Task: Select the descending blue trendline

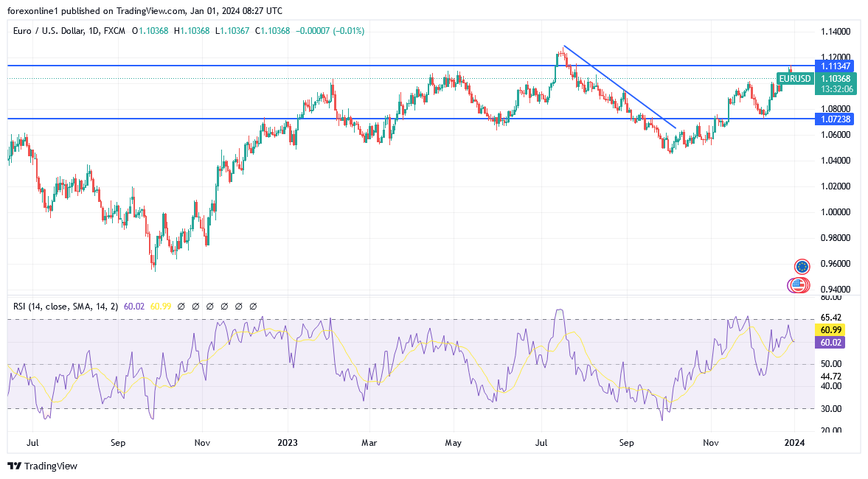Action: pyautogui.click(x=619, y=87)
